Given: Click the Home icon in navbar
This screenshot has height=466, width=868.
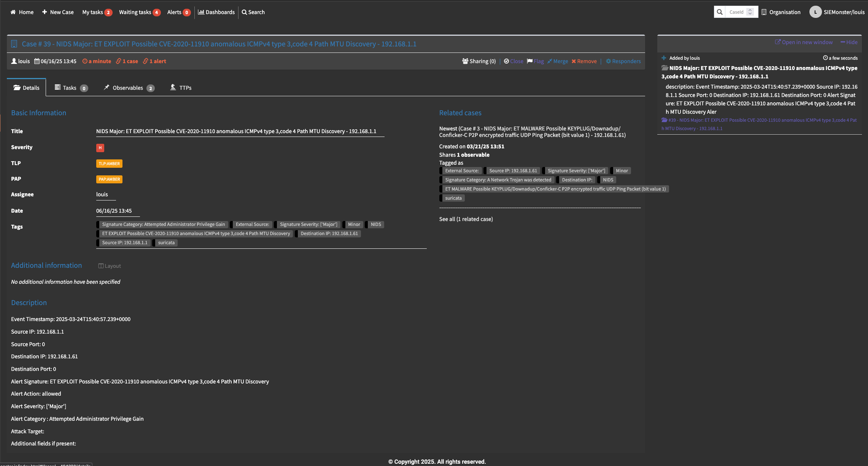Looking at the screenshot, I should click(x=13, y=12).
